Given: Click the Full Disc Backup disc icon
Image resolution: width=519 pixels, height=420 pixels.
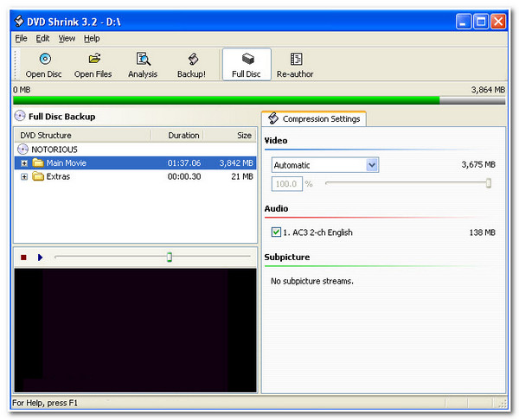Looking at the screenshot, I should (x=20, y=116).
